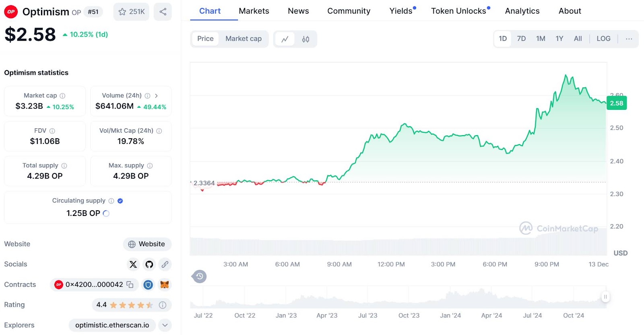Open the About tab

coord(570,11)
